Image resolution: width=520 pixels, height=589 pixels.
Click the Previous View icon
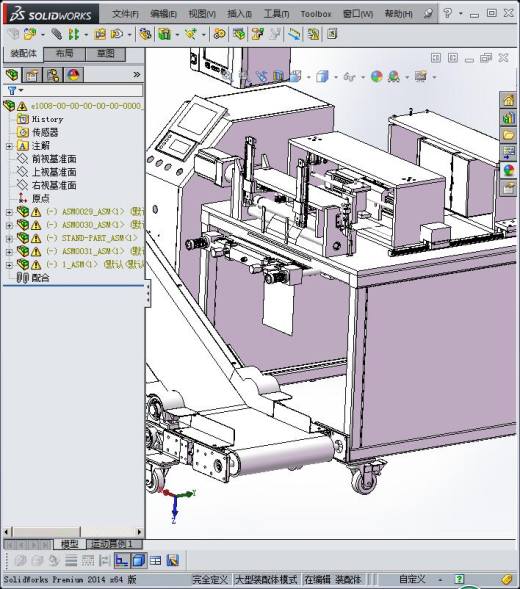point(262,77)
